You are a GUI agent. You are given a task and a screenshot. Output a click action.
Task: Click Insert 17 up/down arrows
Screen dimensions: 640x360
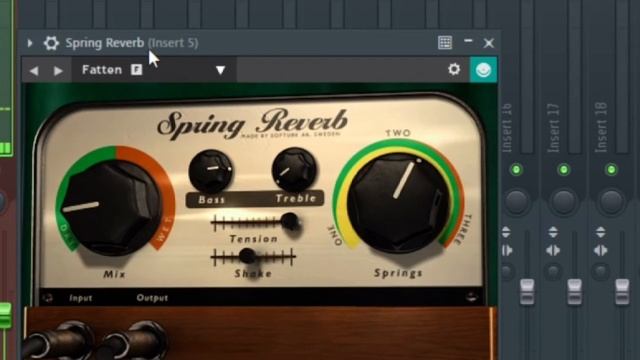[x=553, y=232]
